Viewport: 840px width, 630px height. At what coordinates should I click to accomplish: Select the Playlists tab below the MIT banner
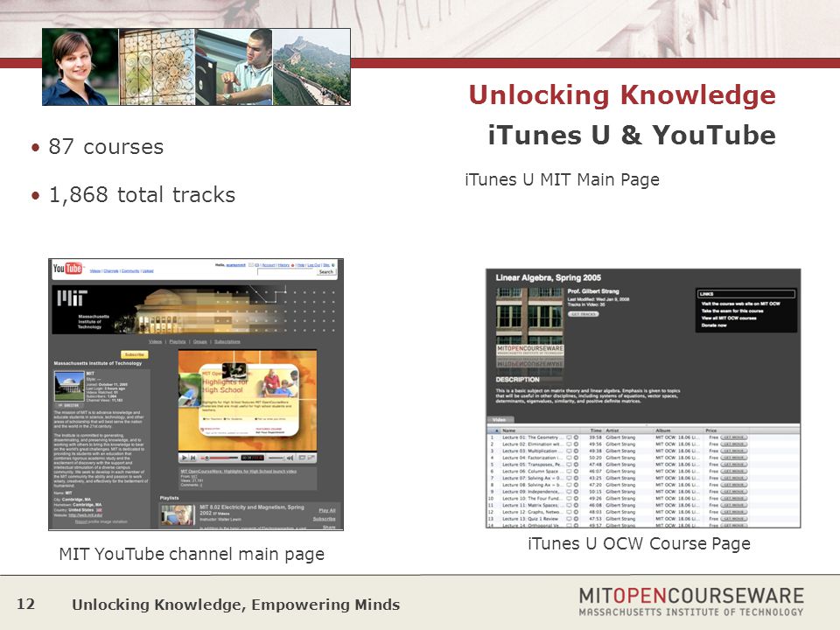pyautogui.click(x=178, y=342)
